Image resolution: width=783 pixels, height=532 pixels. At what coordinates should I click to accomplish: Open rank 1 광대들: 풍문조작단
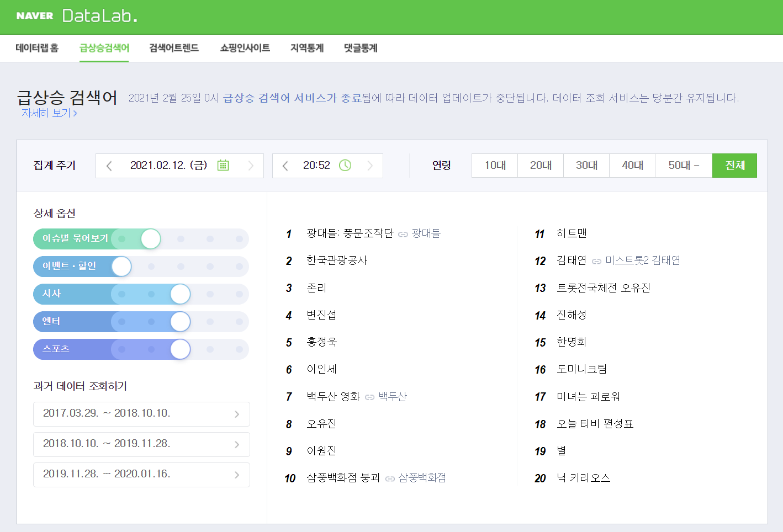tap(350, 233)
